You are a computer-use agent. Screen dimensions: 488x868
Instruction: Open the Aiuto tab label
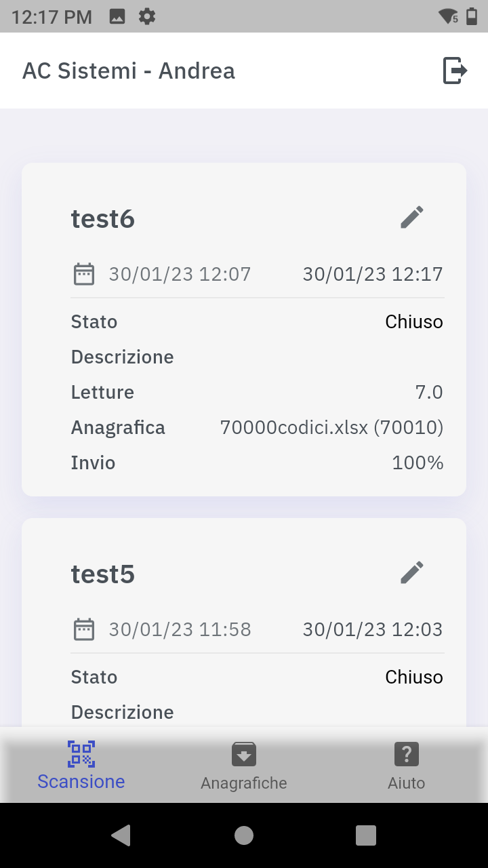[406, 783]
